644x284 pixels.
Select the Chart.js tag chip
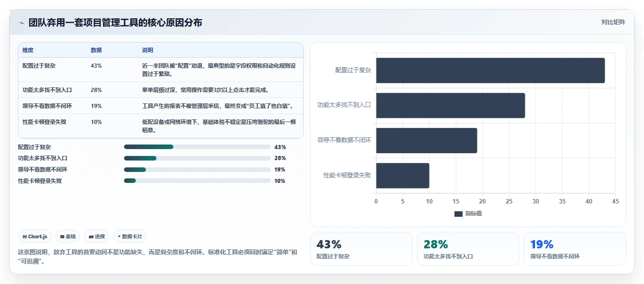tap(35, 236)
